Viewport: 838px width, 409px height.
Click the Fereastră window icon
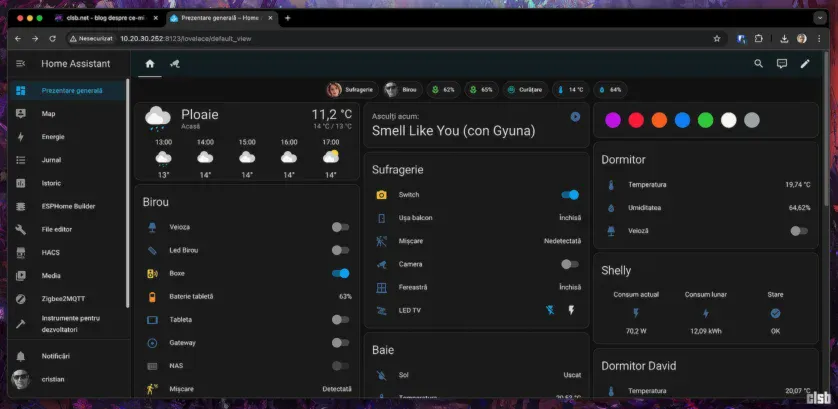[381, 288]
